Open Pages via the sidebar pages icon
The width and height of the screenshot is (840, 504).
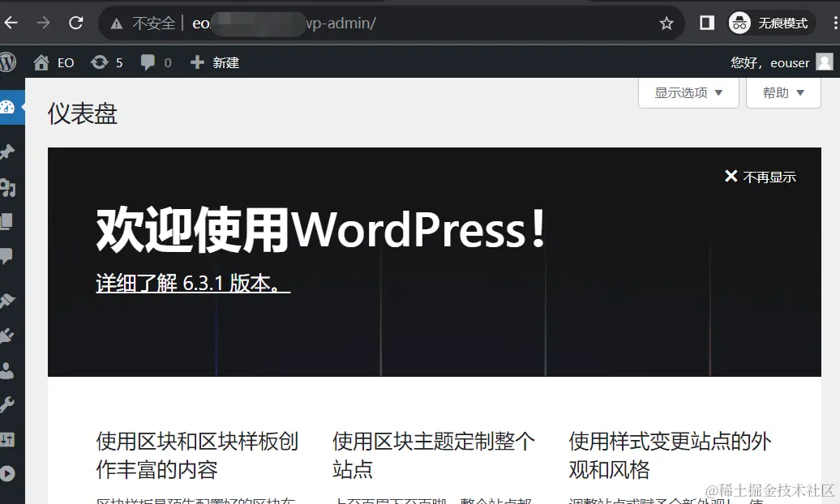[7, 221]
